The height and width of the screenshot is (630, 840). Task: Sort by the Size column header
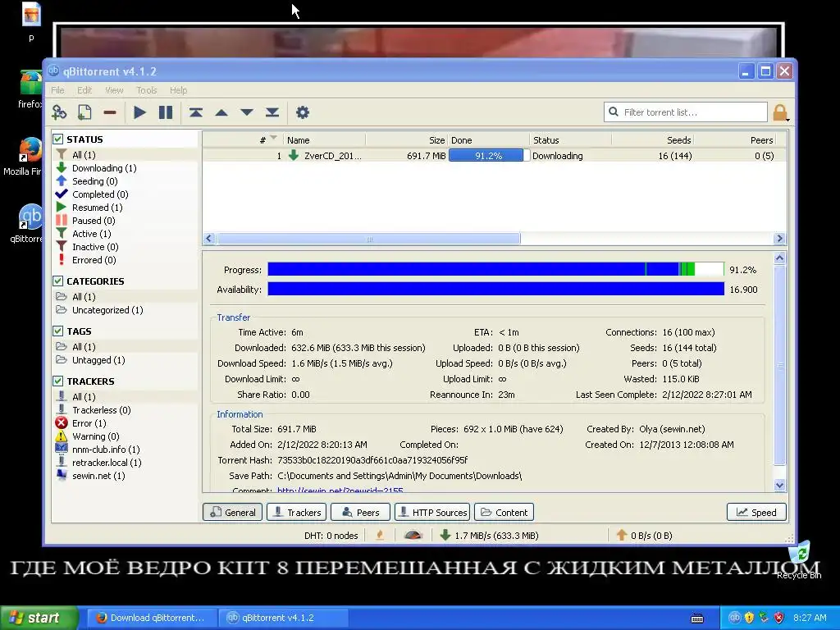(x=407, y=139)
